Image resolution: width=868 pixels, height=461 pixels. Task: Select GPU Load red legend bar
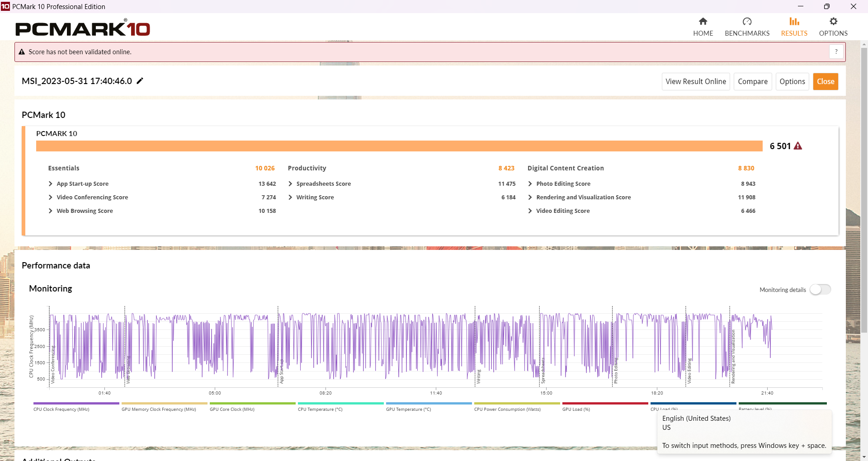(605, 403)
